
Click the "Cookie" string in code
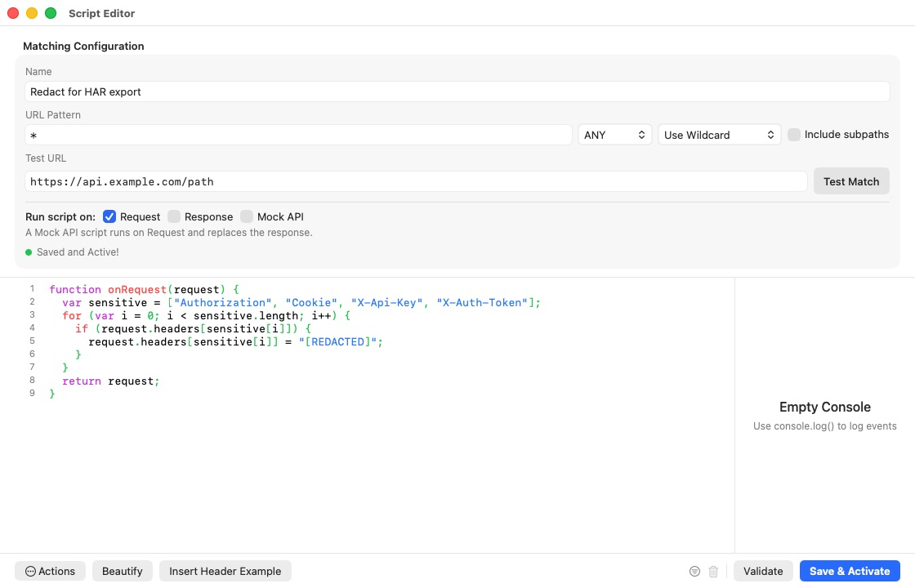coord(311,303)
